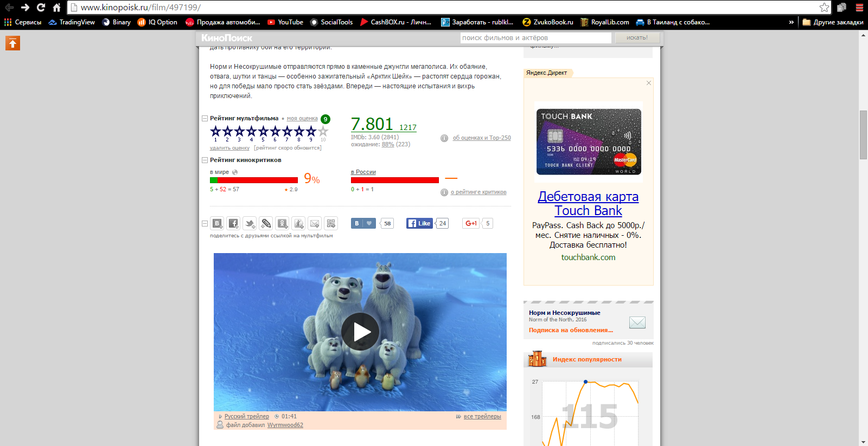Screen dimensions: 868x446
Task: Collapse the share buttons section
Action: point(205,223)
